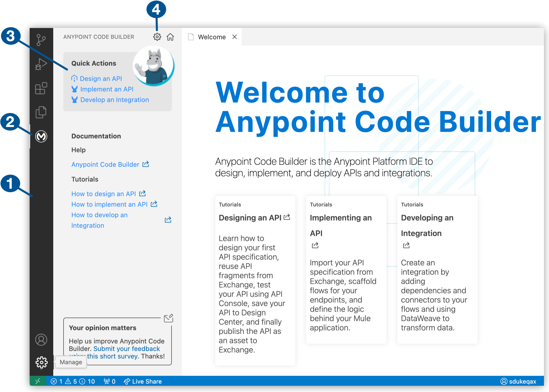Open 'Anypoint Code Builder' documentation link

point(105,164)
